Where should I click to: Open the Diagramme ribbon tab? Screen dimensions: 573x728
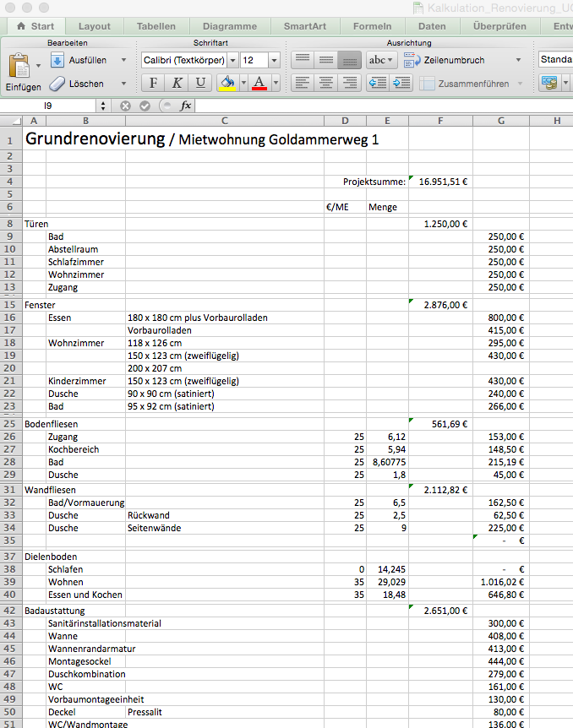point(229,26)
